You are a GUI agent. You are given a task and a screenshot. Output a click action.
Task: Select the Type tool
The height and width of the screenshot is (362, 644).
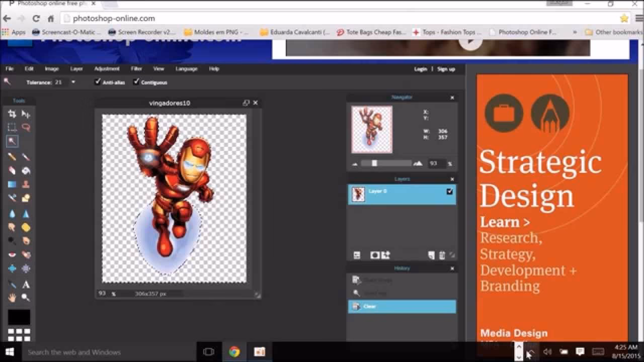point(26,284)
